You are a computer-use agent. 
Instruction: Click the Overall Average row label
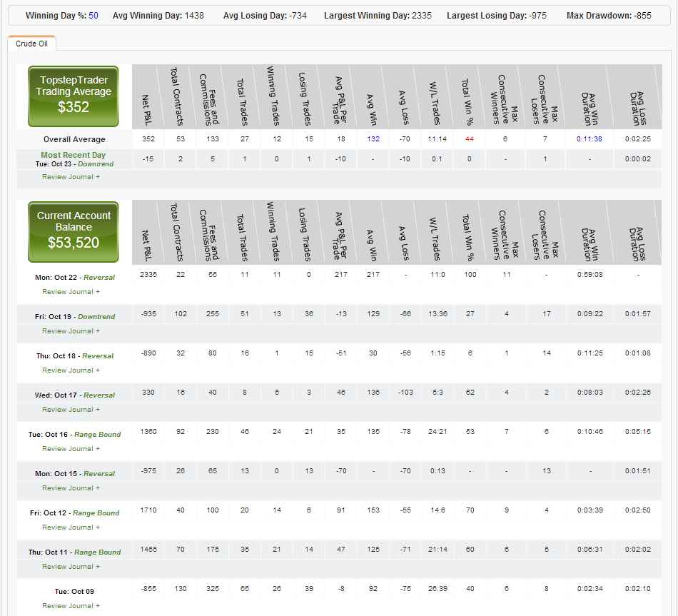74,139
